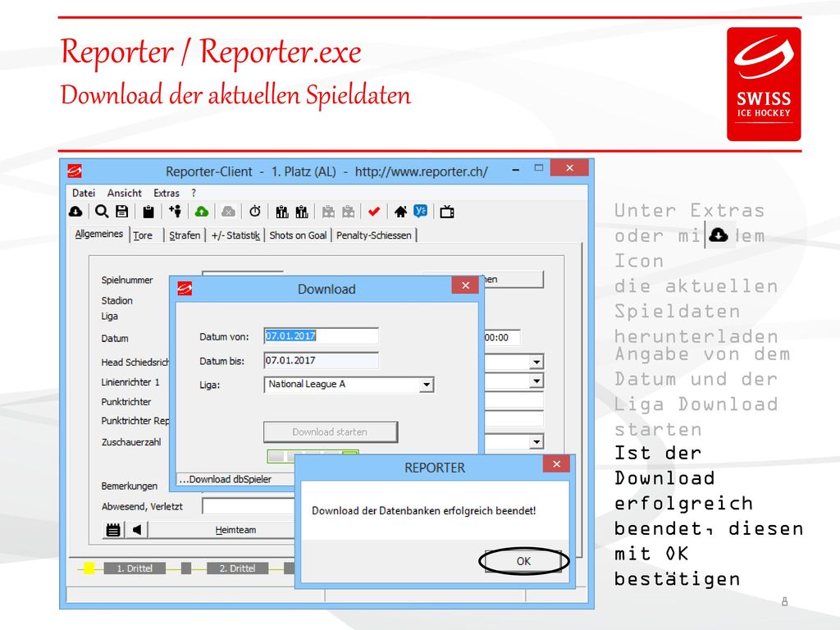Screen dimensions: 840x630
Task: Click the clipboard toolbar icon
Action: [x=148, y=212]
